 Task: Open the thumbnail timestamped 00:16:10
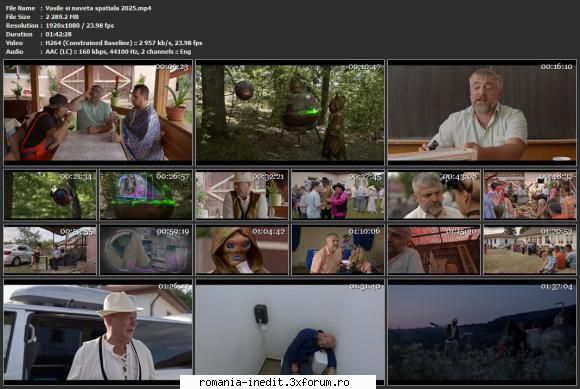click(482, 112)
